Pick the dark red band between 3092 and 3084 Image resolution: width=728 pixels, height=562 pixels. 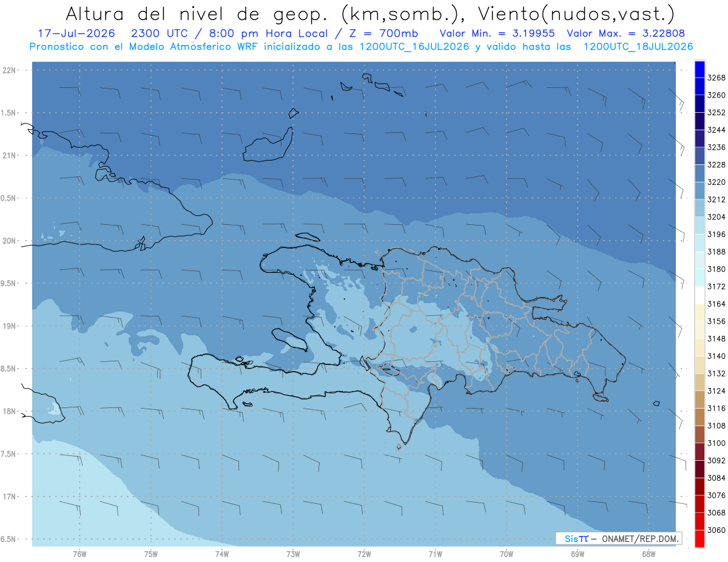pyautogui.click(x=699, y=469)
